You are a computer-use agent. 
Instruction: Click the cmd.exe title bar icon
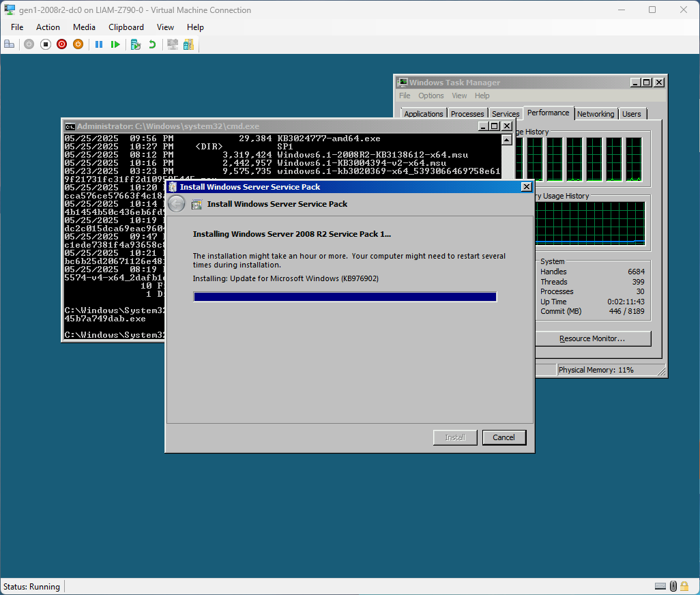click(x=70, y=126)
